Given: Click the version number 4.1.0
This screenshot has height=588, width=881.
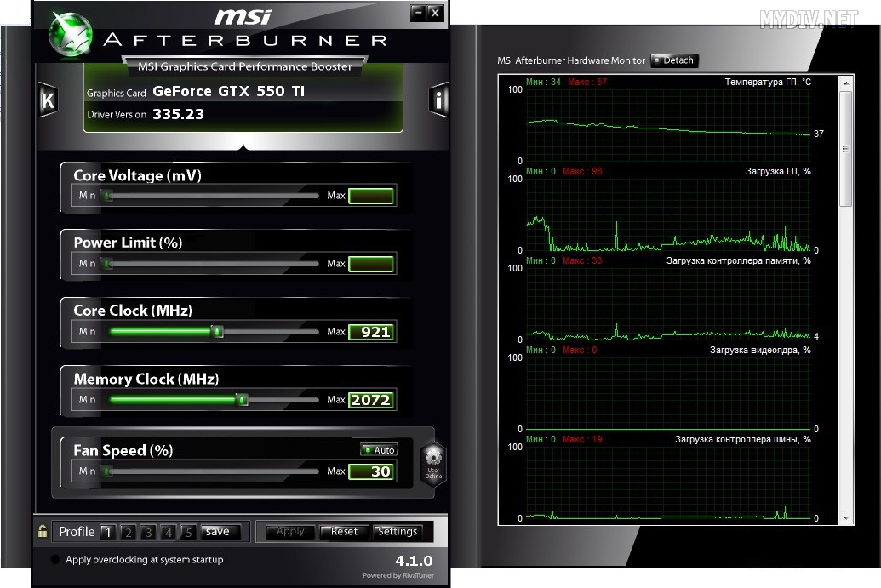Looking at the screenshot, I should click(x=414, y=561).
